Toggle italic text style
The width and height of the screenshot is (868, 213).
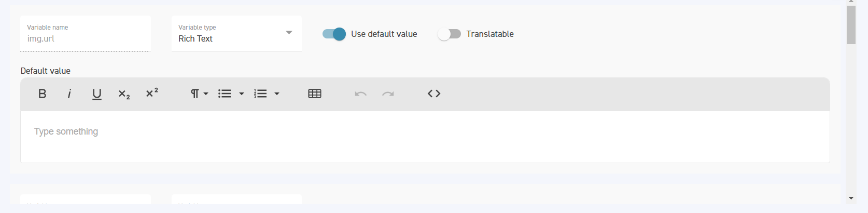(x=69, y=94)
